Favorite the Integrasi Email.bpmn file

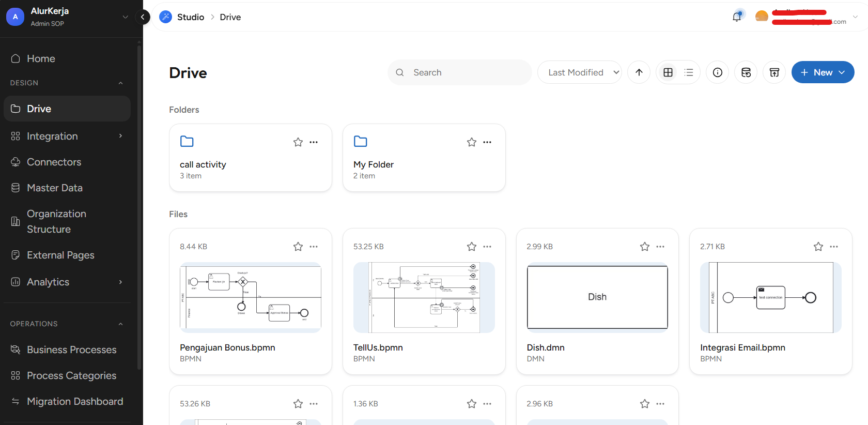click(818, 247)
